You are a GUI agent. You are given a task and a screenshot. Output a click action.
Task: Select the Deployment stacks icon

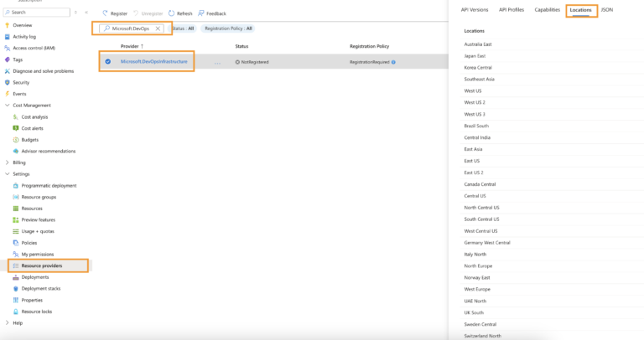[x=16, y=289]
